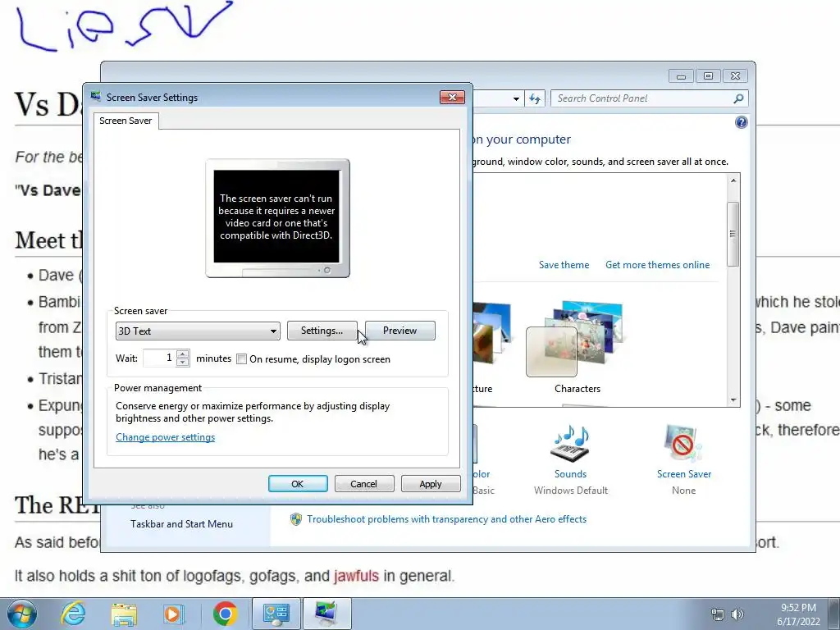The width and height of the screenshot is (840, 630).
Task: Open Windows Explorer from taskbar
Action: coord(124,614)
